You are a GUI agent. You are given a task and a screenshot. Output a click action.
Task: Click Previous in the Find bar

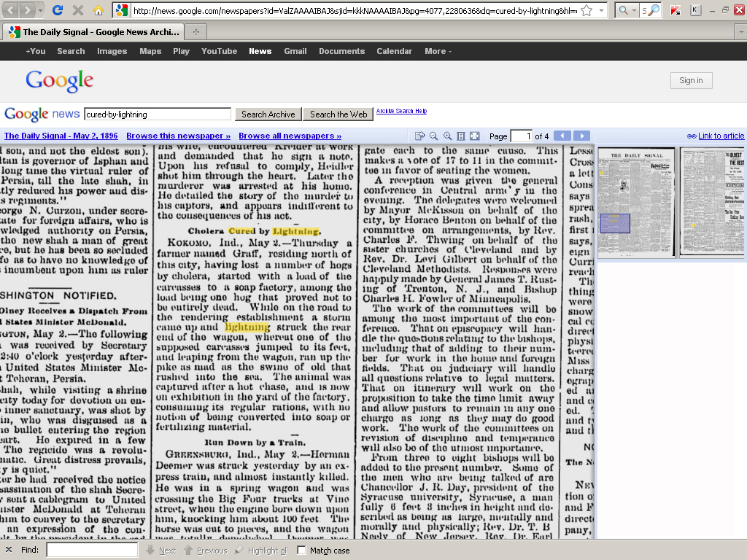[x=206, y=550]
